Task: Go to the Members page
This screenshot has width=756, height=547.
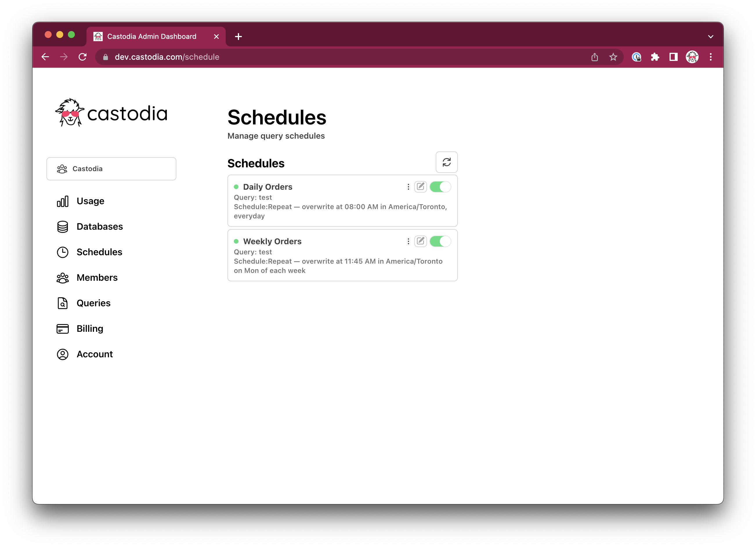Action: (x=97, y=278)
